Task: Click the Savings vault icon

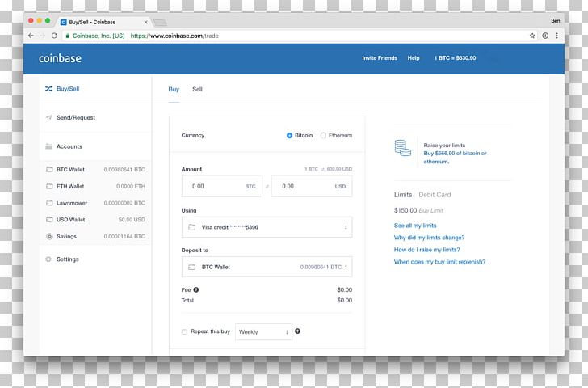Action: tap(49, 236)
